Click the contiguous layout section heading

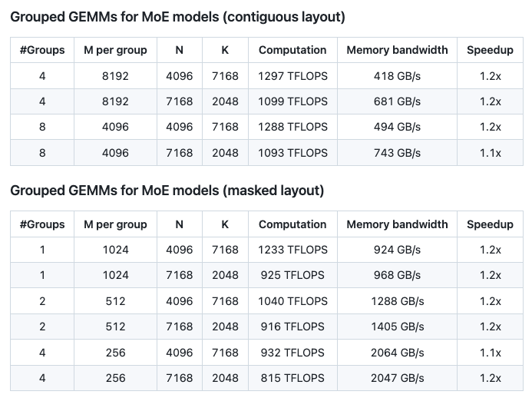pyautogui.click(x=177, y=17)
